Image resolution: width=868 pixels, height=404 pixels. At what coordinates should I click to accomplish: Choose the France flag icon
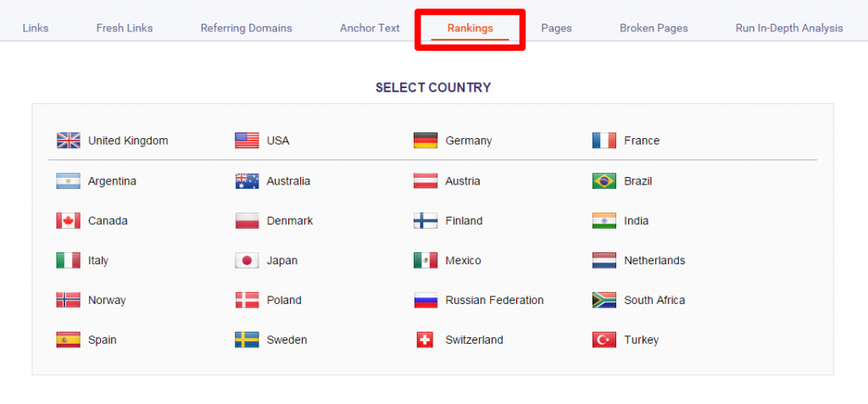pyautogui.click(x=604, y=141)
